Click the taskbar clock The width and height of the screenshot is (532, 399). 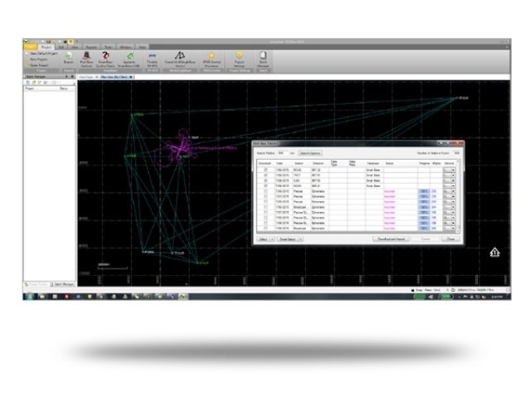pos(497,297)
